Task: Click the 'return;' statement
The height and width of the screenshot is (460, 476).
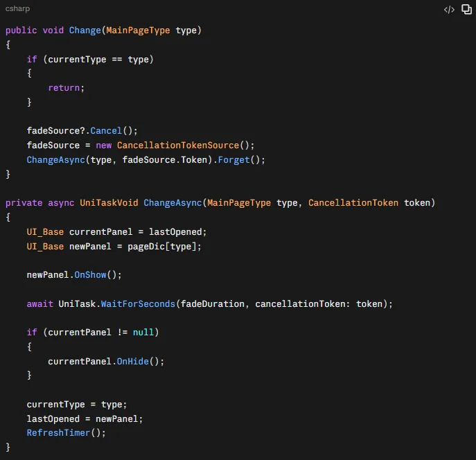Action: coord(67,88)
